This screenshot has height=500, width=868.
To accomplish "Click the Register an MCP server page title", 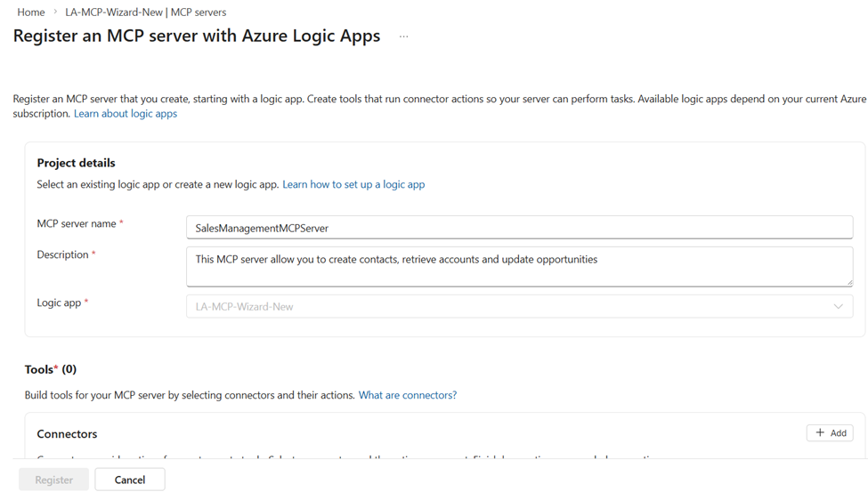I will click(196, 36).
